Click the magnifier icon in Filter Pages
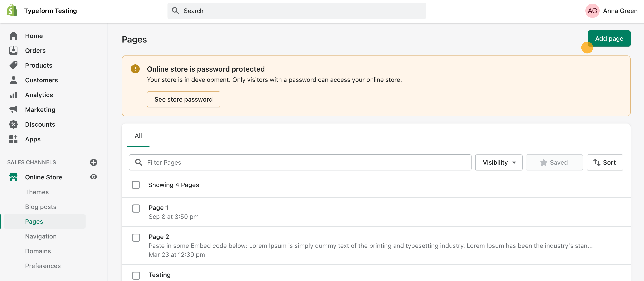 (138, 162)
